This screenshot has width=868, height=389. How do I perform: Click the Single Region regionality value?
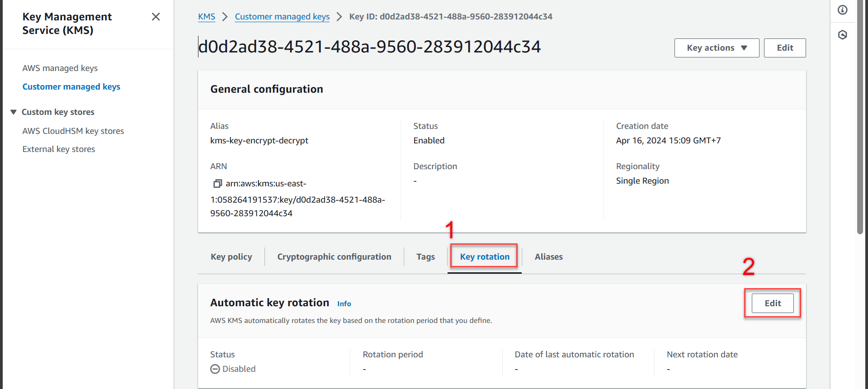[x=642, y=181]
